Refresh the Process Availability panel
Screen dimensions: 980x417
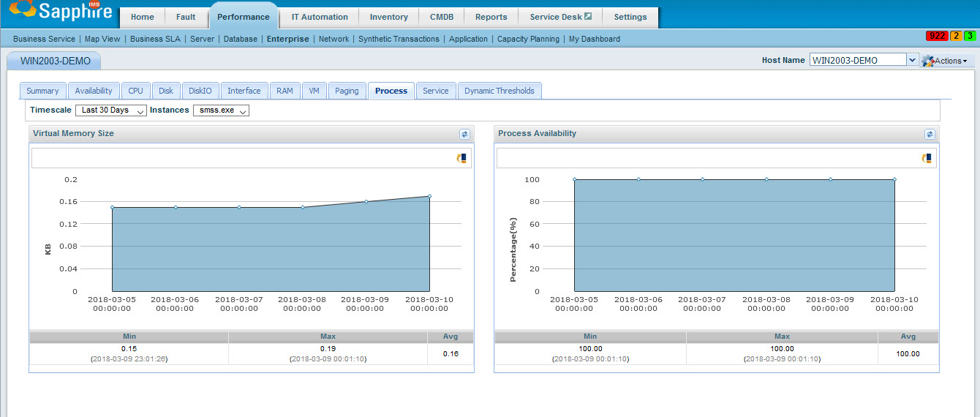930,134
